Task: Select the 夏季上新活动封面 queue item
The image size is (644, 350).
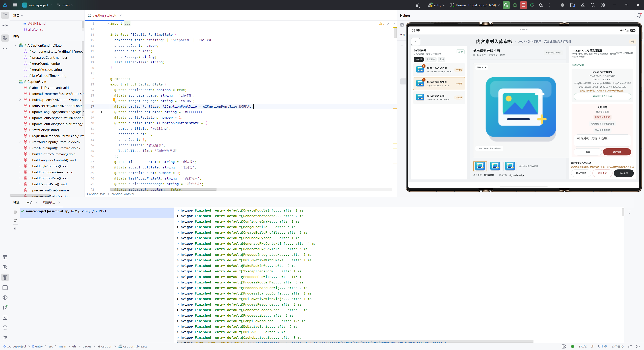Action: pyautogui.click(x=439, y=69)
